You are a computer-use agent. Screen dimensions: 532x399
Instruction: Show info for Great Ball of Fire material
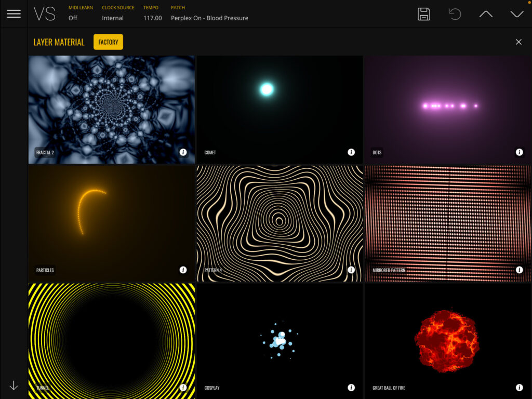click(x=519, y=388)
